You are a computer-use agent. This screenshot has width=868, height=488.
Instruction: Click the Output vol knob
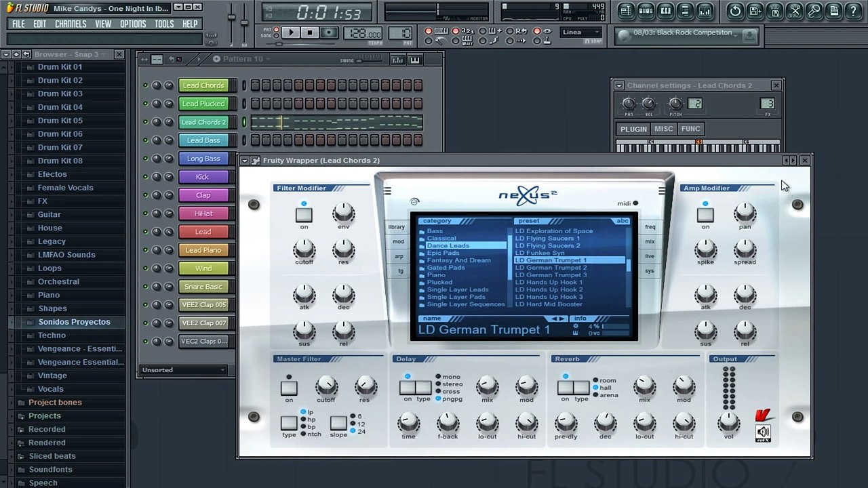point(728,422)
